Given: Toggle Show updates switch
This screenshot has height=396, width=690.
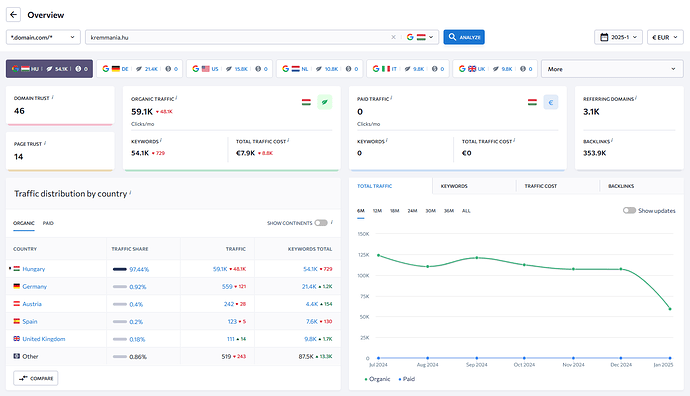Looking at the screenshot, I should click(x=629, y=210).
